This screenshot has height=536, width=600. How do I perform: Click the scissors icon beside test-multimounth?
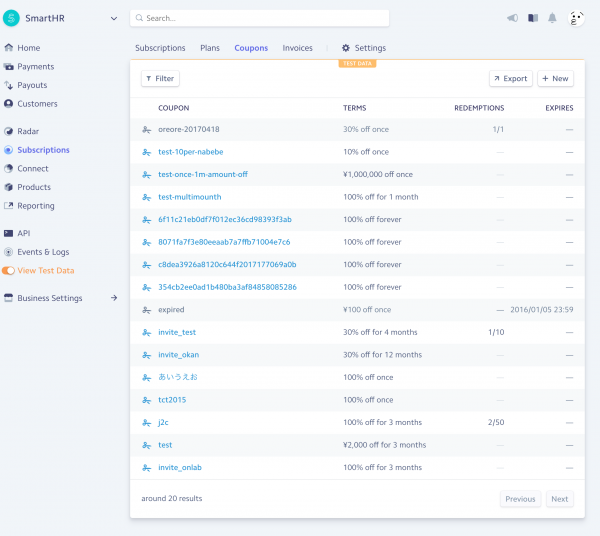(x=147, y=197)
